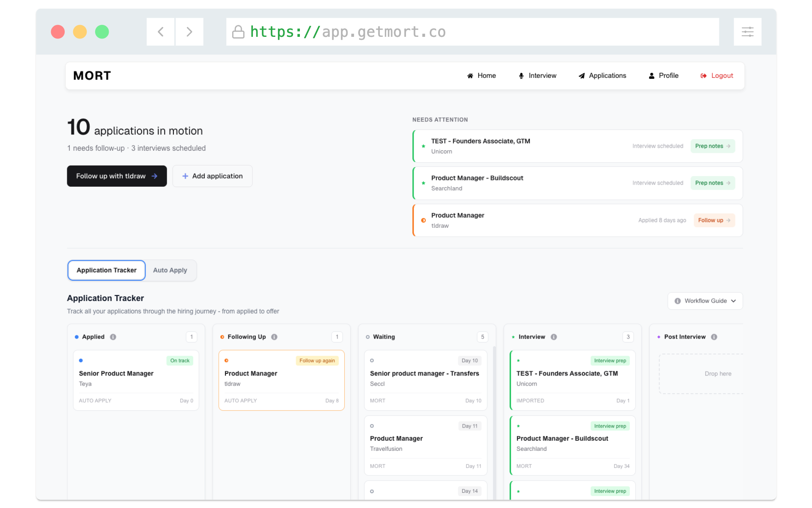Click the info icon beside Post Interview
Viewport: 812px width, 508px height.
pos(714,337)
